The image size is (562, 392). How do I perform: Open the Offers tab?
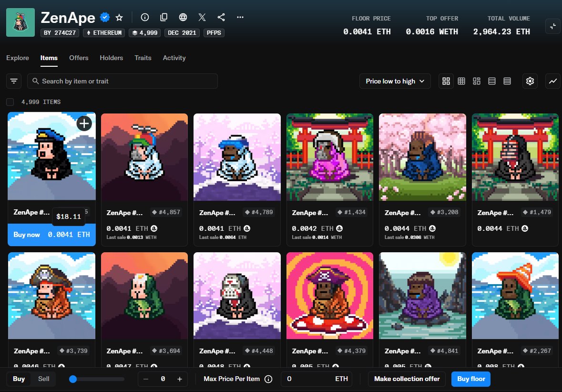pos(79,58)
